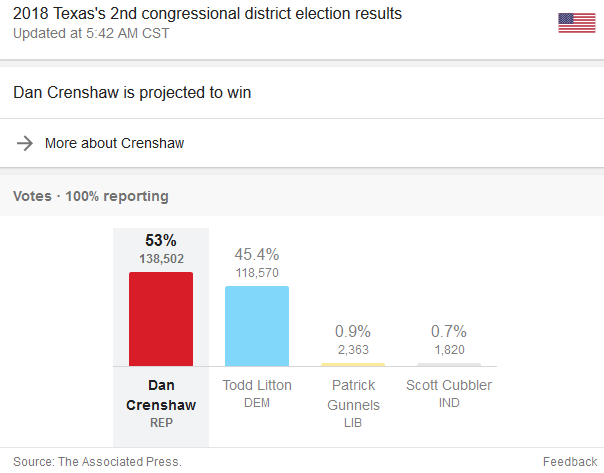This screenshot has height=473, width=604.
Task: Click the 45.4% vote percentage label
Action: coord(257,254)
